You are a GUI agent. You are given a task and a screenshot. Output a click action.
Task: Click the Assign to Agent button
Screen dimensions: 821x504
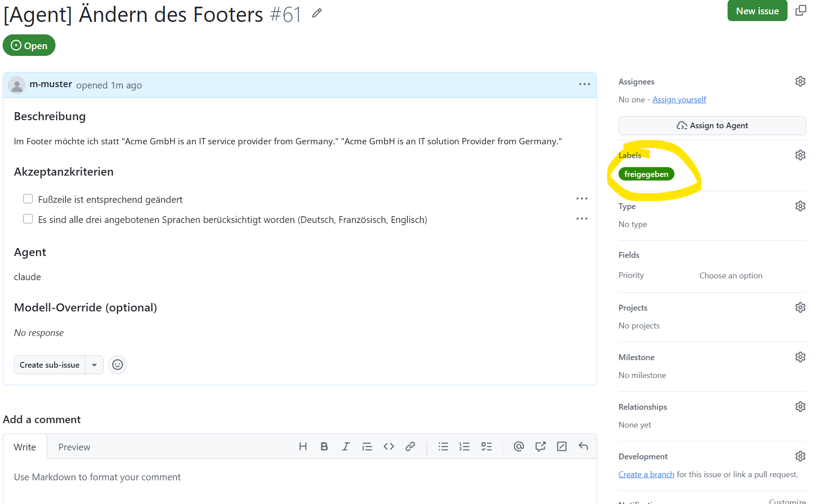[712, 126]
